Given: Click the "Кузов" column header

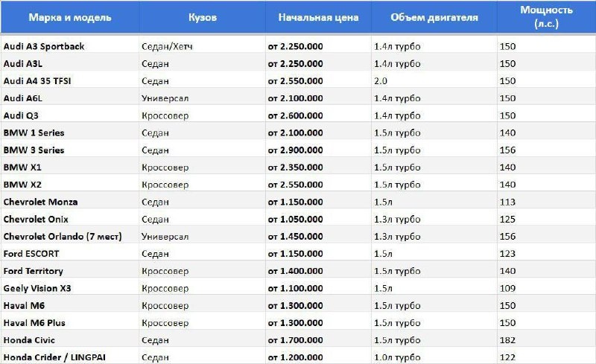Looking at the screenshot, I should tap(202, 17).
